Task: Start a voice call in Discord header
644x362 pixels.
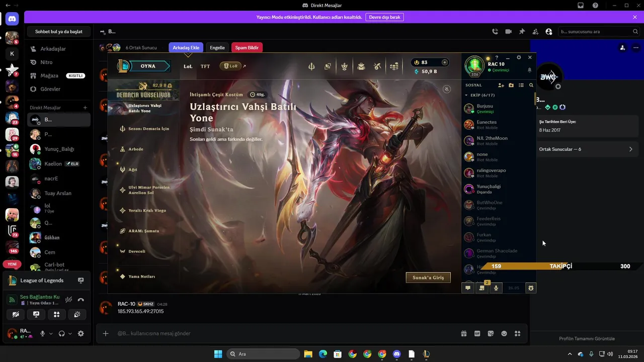Action: pos(495,32)
